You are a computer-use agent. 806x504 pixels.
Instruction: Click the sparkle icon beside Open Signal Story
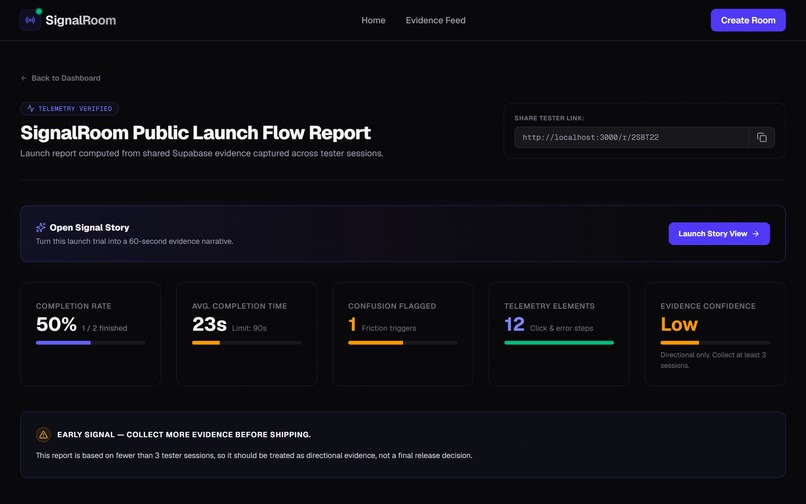41,227
